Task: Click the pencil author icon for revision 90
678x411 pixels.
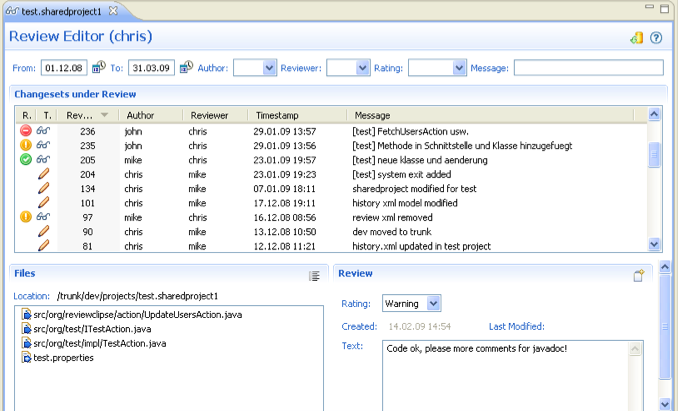Action: point(43,231)
